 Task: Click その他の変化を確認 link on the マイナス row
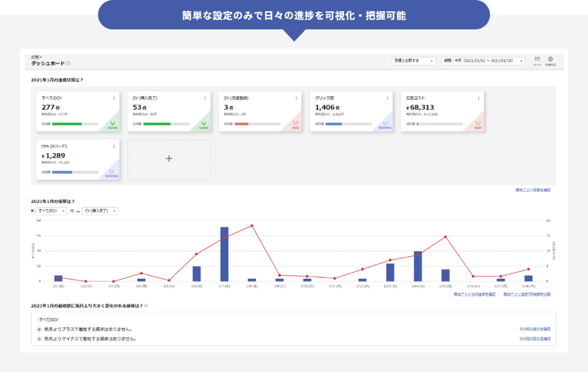[535, 339]
